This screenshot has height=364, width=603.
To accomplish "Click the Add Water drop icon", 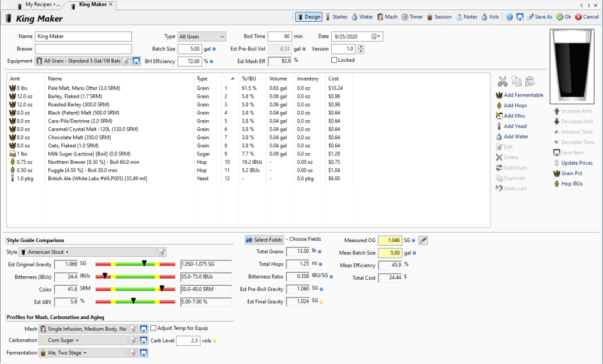I will pos(499,137).
